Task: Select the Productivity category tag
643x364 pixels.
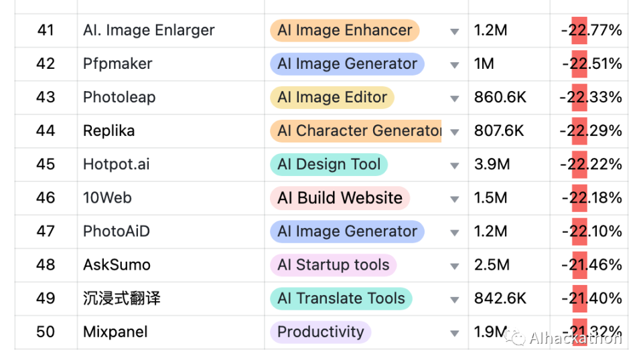Action: [x=320, y=331]
